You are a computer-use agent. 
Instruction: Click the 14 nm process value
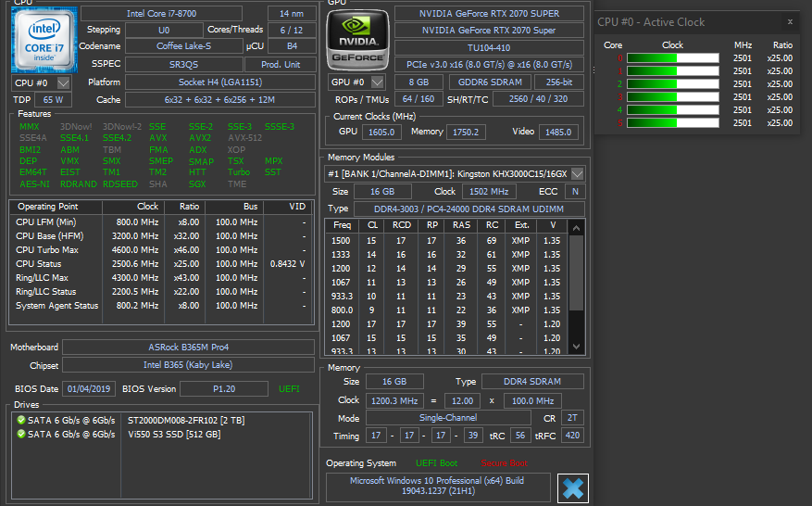click(x=292, y=14)
